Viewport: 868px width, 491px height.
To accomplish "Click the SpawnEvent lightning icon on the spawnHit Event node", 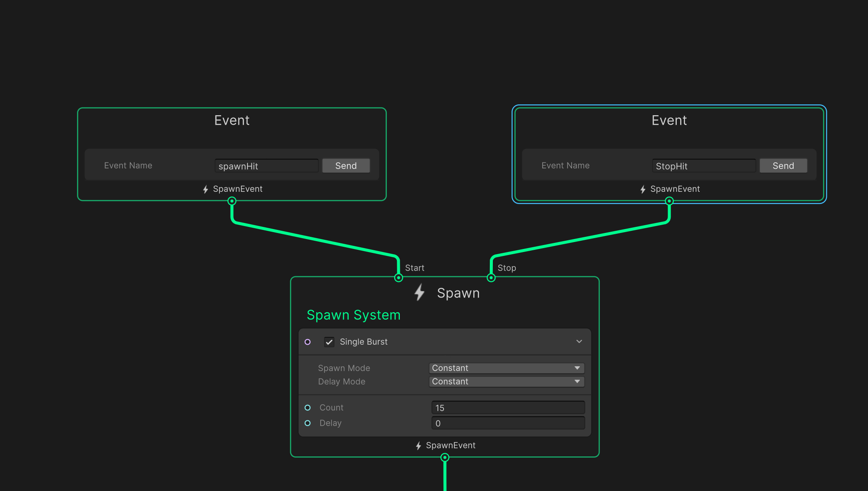I will tap(205, 189).
